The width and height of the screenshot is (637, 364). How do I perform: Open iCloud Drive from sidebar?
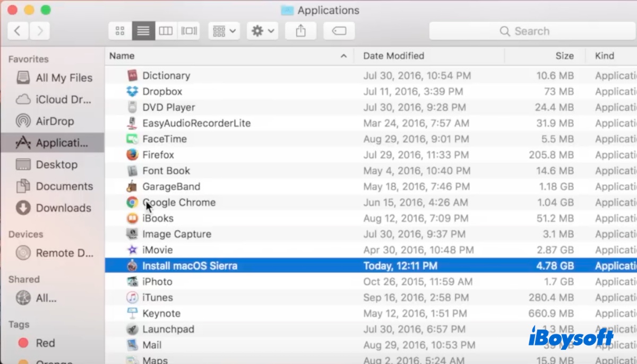point(63,99)
